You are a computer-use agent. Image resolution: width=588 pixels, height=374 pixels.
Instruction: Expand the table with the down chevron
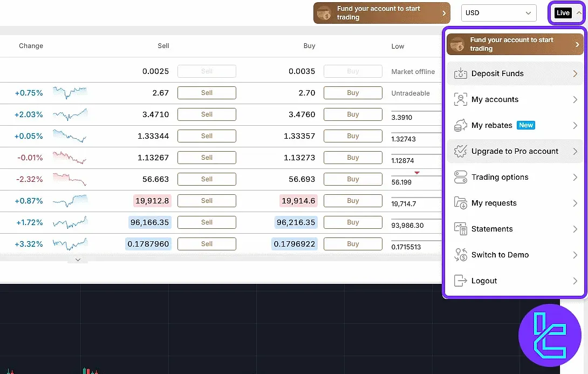pyautogui.click(x=78, y=260)
